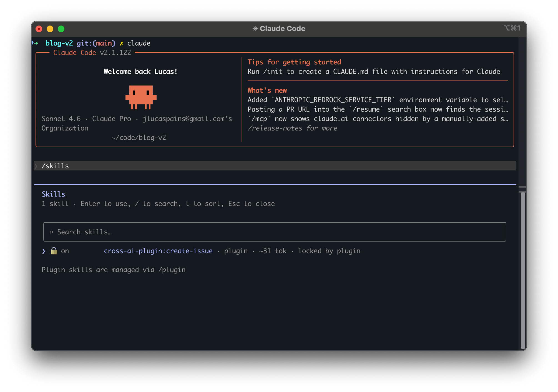Click the 'Pasting a PR URL' release note
Image resolution: width=558 pixels, height=392 pixels.
click(x=378, y=109)
